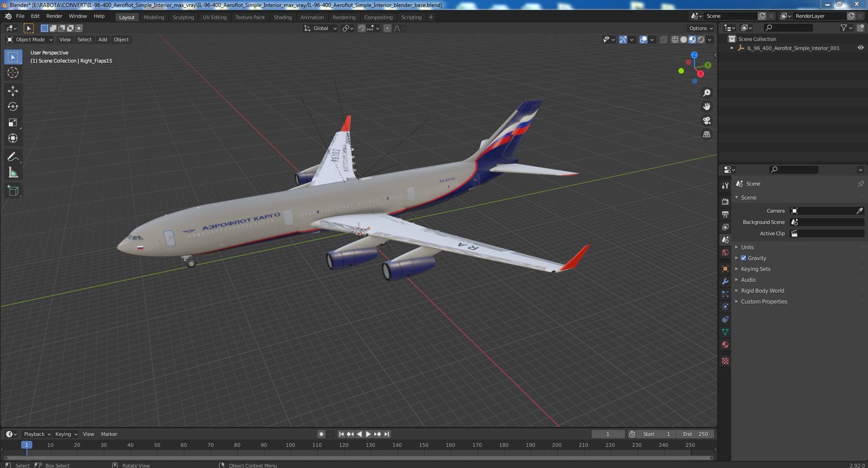Image resolution: width=868 pixels, height=468 pixels.
Task: Select the Transform tool
Action: pos(13,138)
